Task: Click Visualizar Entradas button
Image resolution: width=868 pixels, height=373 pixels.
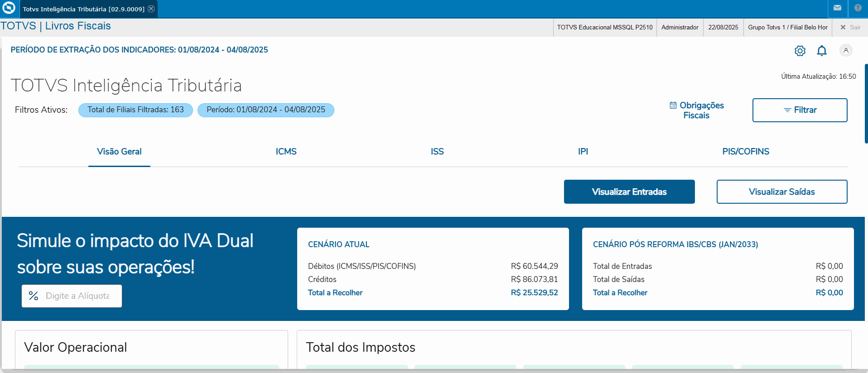Action: coord(629,192)
